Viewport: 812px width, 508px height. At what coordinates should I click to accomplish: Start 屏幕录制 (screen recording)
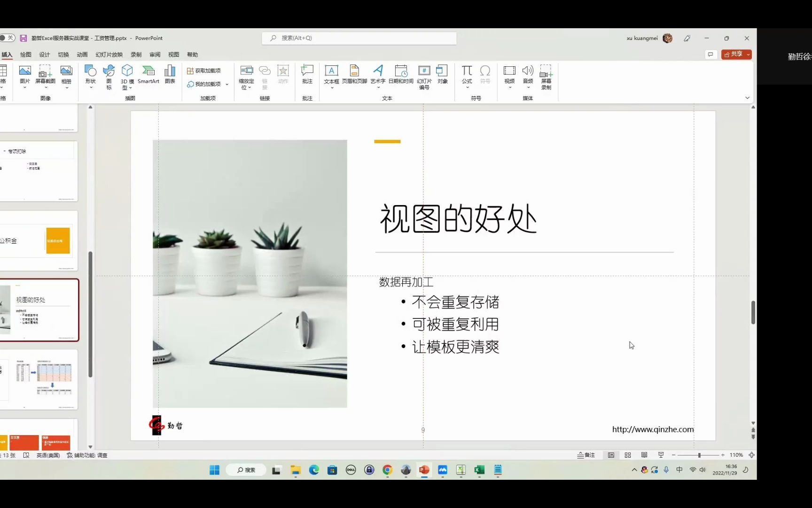546,75
